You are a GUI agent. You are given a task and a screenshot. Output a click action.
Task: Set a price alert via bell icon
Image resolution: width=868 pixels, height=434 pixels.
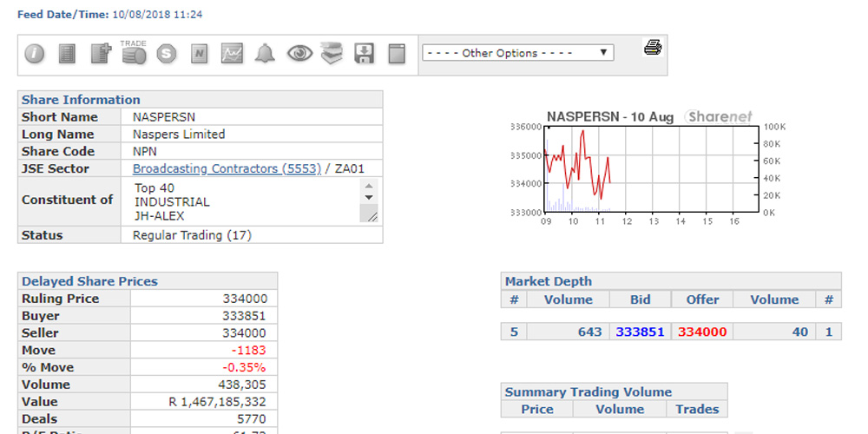tap(266, 54)
